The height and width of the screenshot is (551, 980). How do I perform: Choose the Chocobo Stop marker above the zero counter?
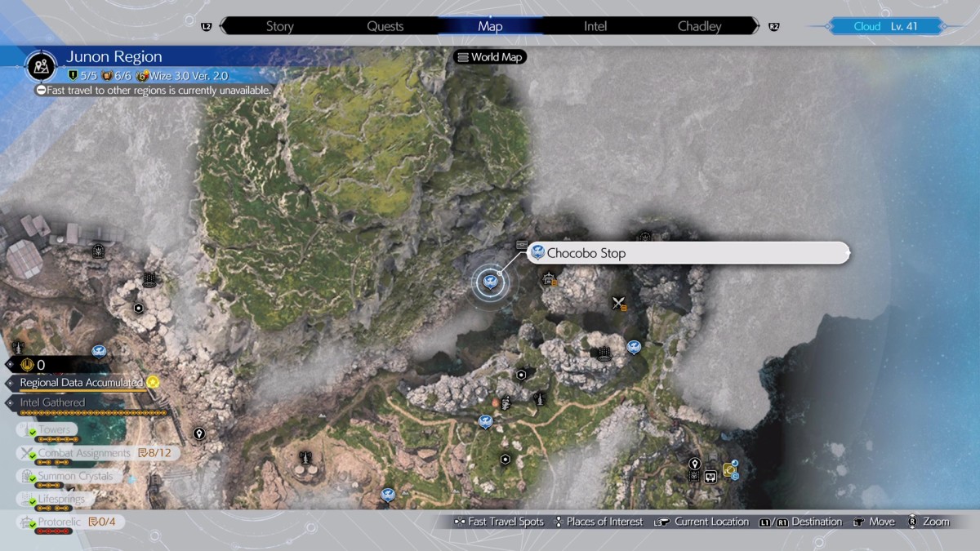coord(99,351)
